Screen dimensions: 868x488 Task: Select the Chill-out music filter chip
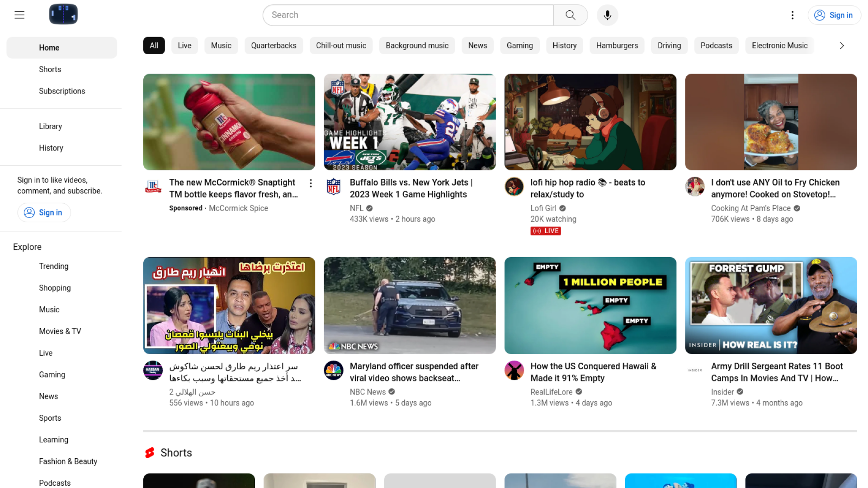tap(341, 46)
